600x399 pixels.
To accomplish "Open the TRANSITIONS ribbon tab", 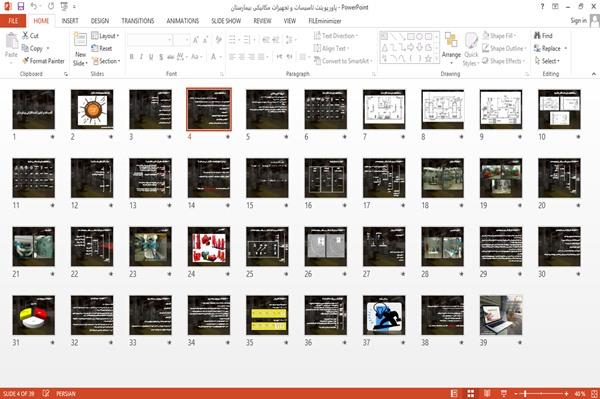I will [x=138, y=21].
